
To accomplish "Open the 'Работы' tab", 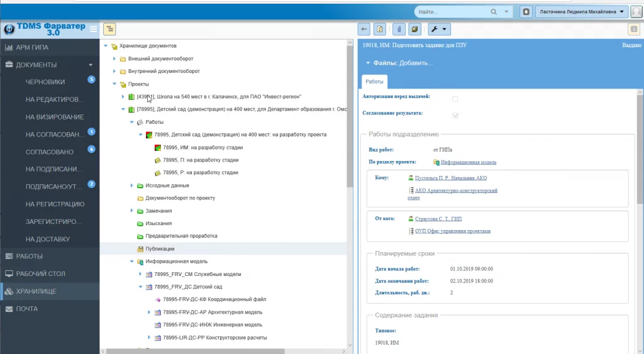I will tap(374, 82).
